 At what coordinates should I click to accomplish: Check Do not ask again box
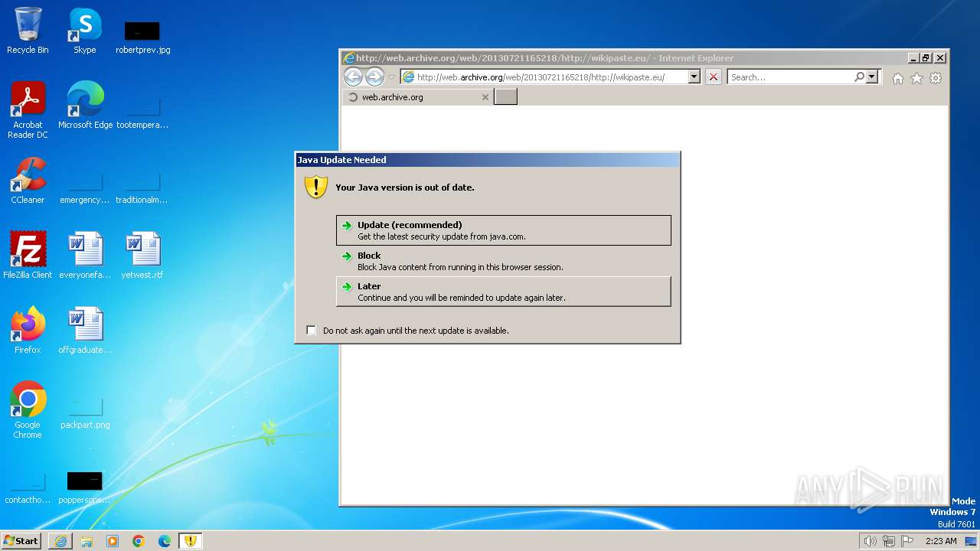311,330
